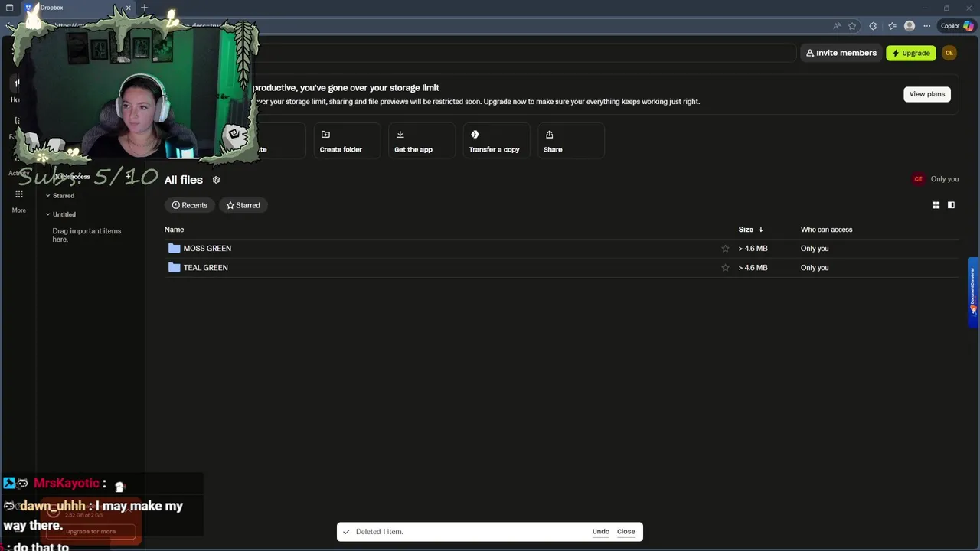Toggle Size column sort arrow
This screenshot has height=551, width=980.
[760, 230]
